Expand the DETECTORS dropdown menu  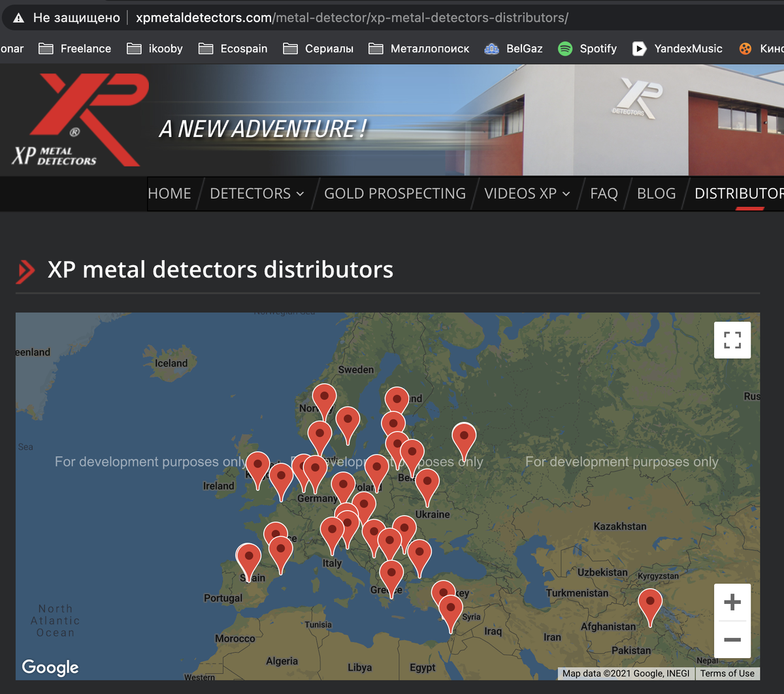coord(257,194)
